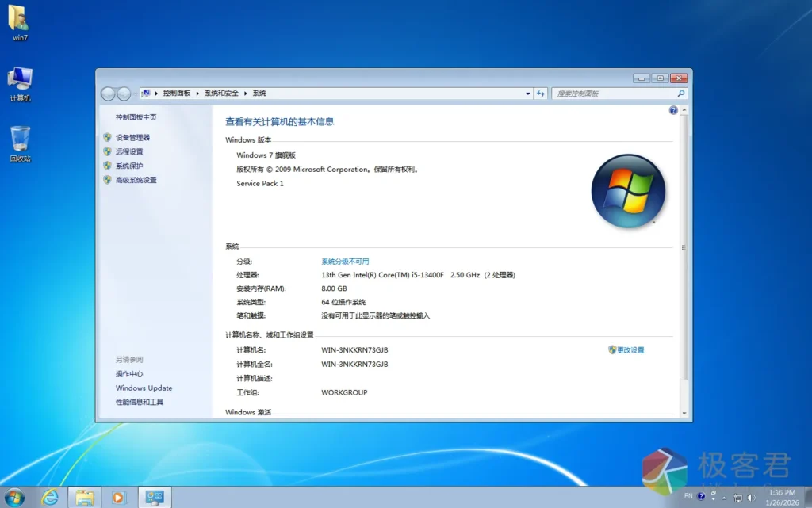812x508 pixels.
Task: Open the 系统分级不可用 rating link
Action: tap(345, 262)
